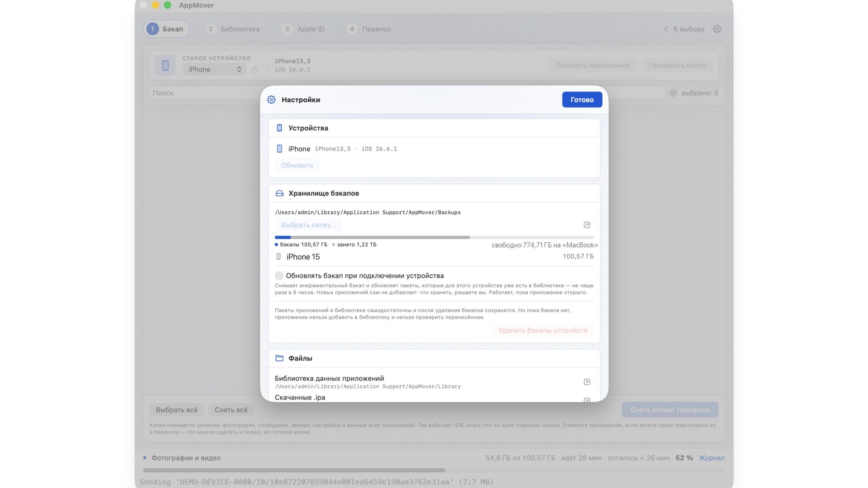Image resolution: width=868 pixels, height=488 pixels.
Task: Click the filter icon beside выбрано: 0
Action: [x=673, y=93]
